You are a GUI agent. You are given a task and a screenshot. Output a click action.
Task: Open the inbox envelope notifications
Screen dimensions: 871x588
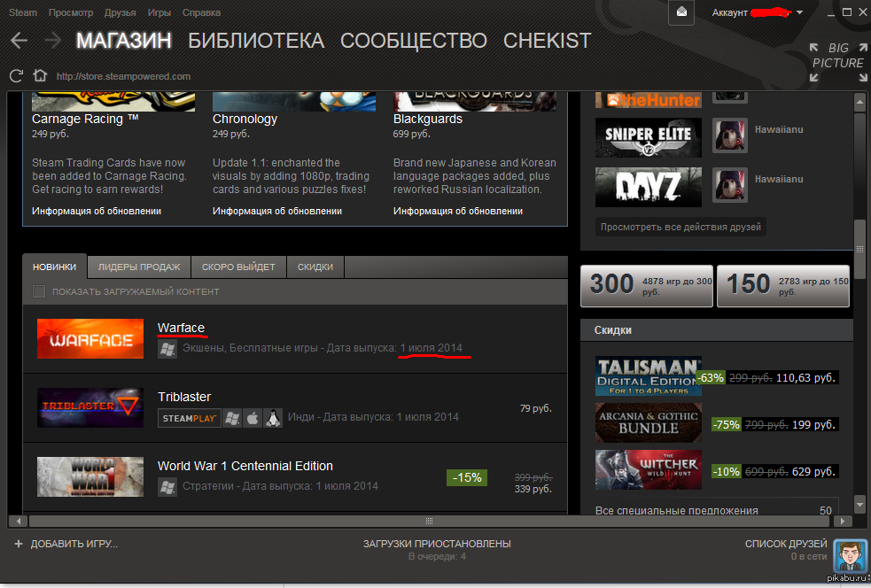(x=681, y=12)
